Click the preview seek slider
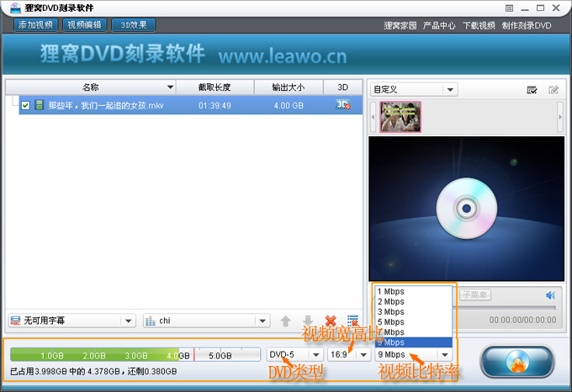This screenshot has height=392, width=572. (x=504, y=308)
